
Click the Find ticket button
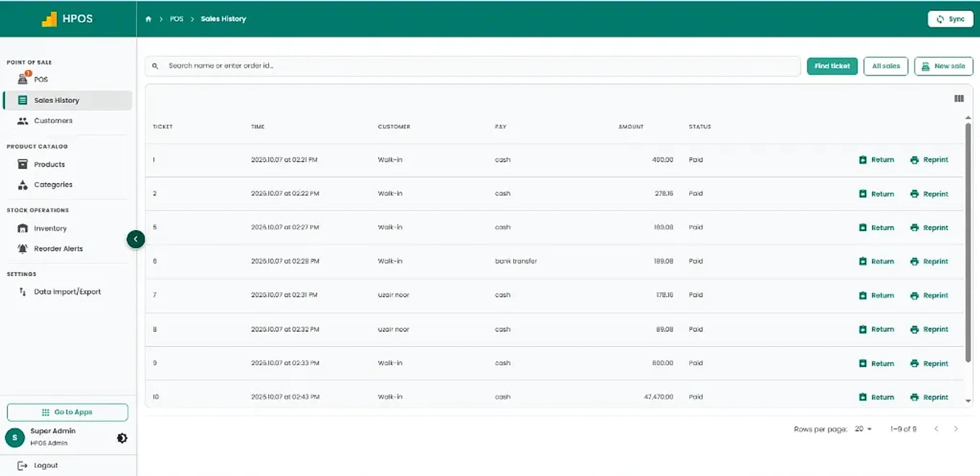pyautogui.click(x=832, y=66)
